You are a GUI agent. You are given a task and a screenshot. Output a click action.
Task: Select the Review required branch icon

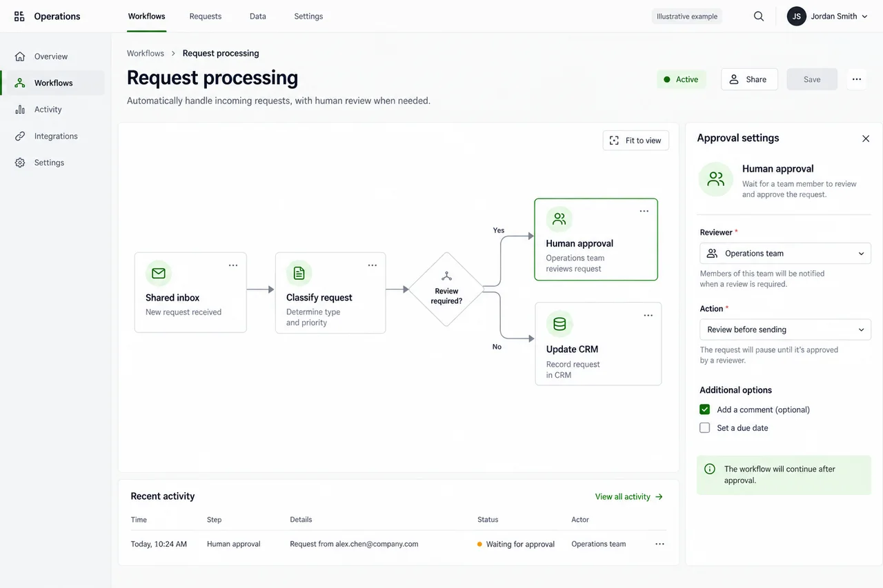[x=446, y=276]
